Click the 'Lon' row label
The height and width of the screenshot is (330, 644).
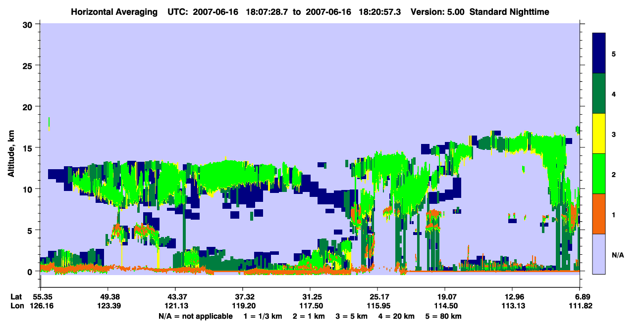coord(17,306)
